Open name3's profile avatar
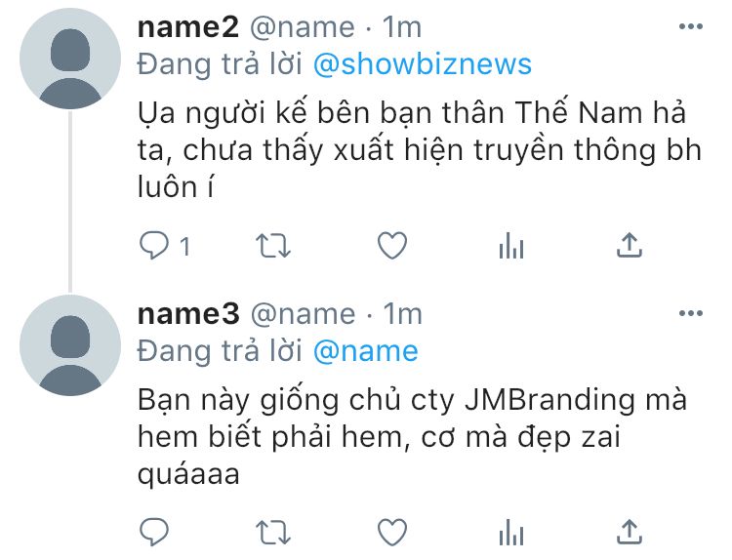Viewport: 732px width, 560px height. coord(70,345)
